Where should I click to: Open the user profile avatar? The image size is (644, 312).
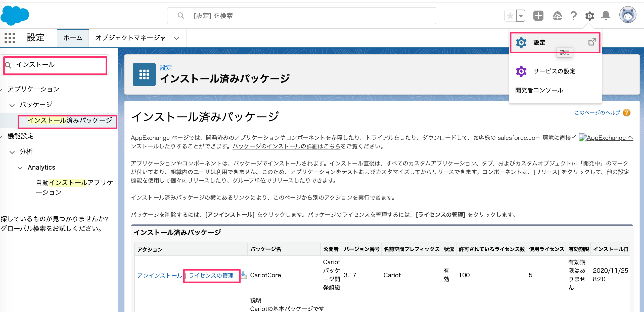point(628,15)
